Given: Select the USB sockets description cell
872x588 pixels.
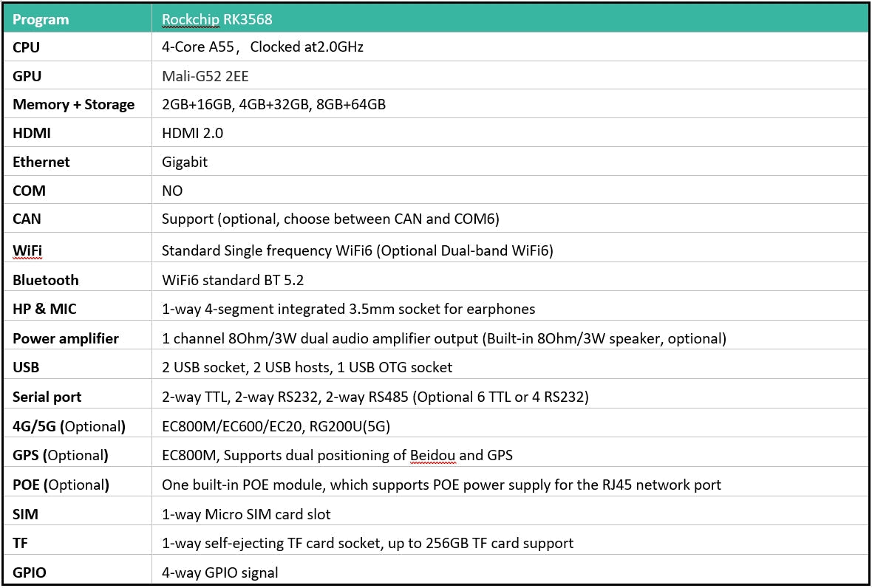Looking at the screenshot, I should pos(307,367).
